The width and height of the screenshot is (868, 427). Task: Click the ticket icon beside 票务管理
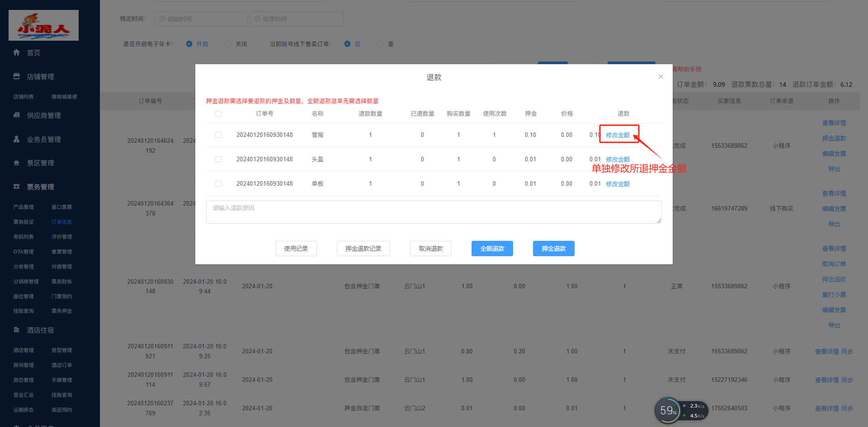click(x=17, y=187)
